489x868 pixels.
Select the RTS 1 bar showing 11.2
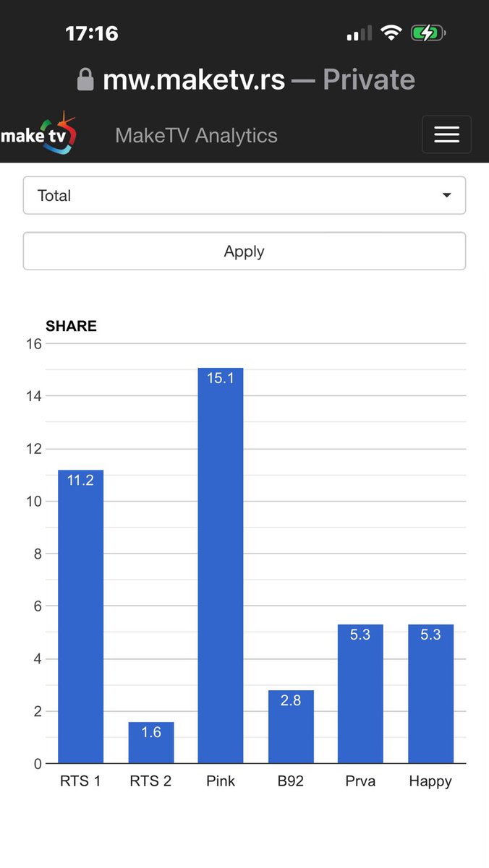tap(80, 616)
